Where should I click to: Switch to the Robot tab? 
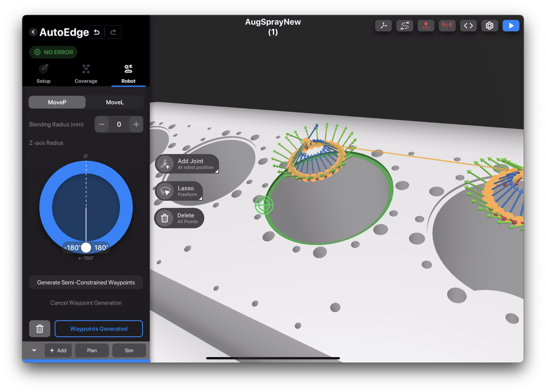tap(128, 74)
